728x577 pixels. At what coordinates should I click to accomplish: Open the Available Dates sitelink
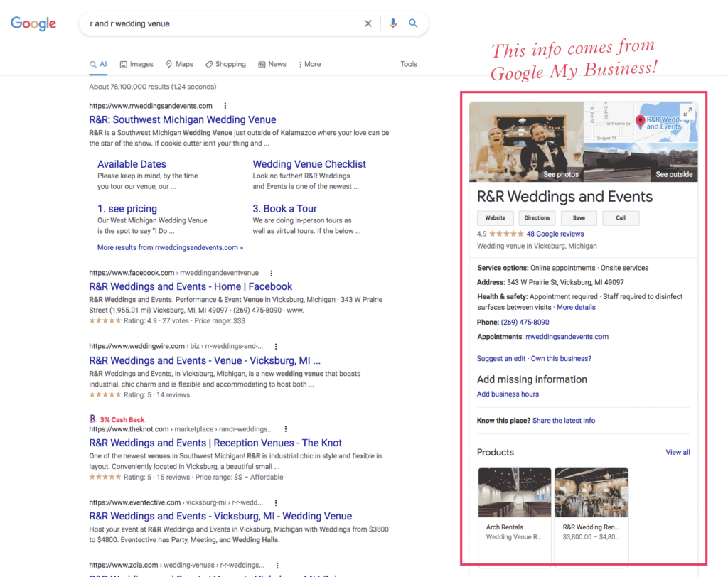point(132,164)
